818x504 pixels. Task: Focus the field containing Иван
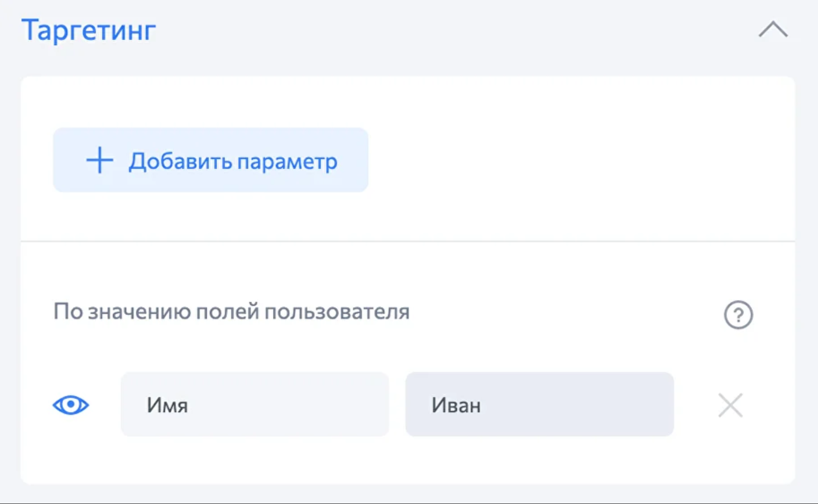click(x=539, y=405)
